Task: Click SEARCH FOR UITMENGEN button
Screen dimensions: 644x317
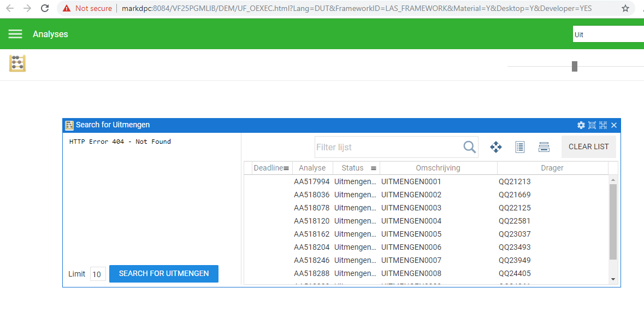Action: click(164, 274)
